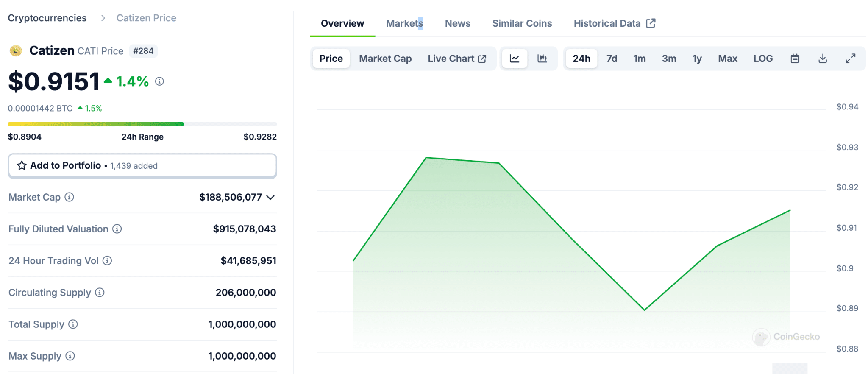Click Add to Portfolio button
The height and width of the screenshot is (374, 868).
coord(142,165)
